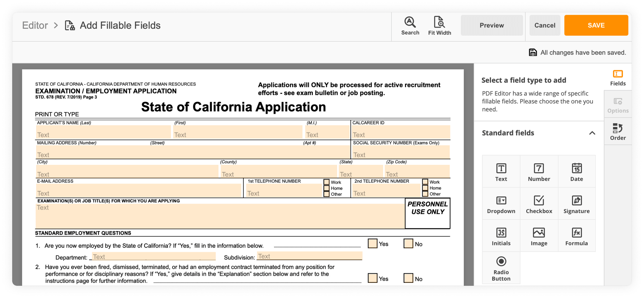Switch to the Fields sidebar tab
Image resolution: width=644 pixels, height=298 pixels.
(618, 78)
